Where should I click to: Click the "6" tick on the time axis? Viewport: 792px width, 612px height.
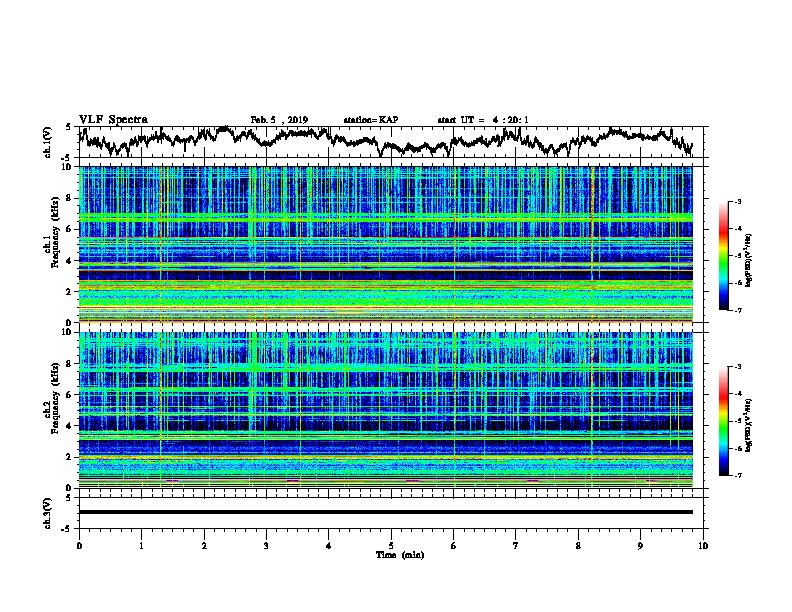pyautogui.click(x=454, y=546)
